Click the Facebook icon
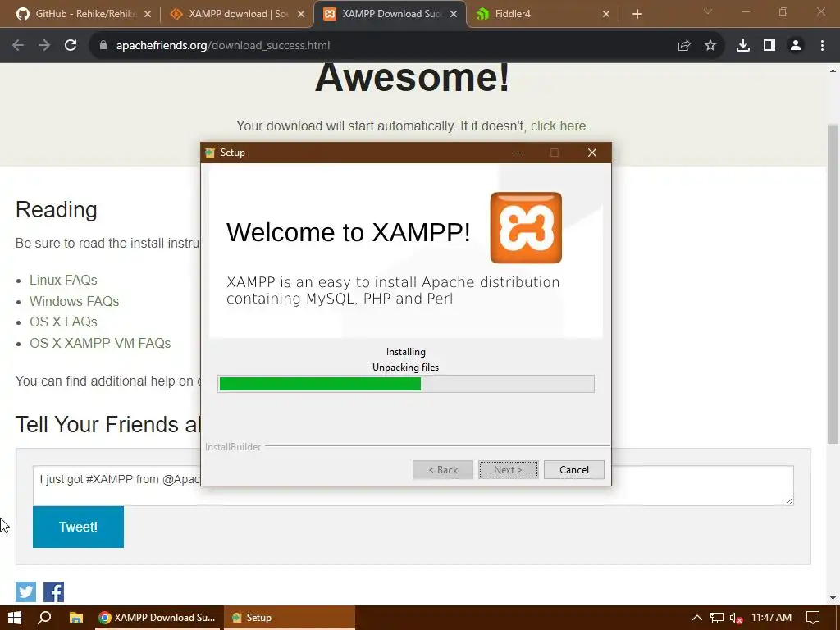Image resolution: width=840 pixels, height=630 pixels. tap(53, 592)
